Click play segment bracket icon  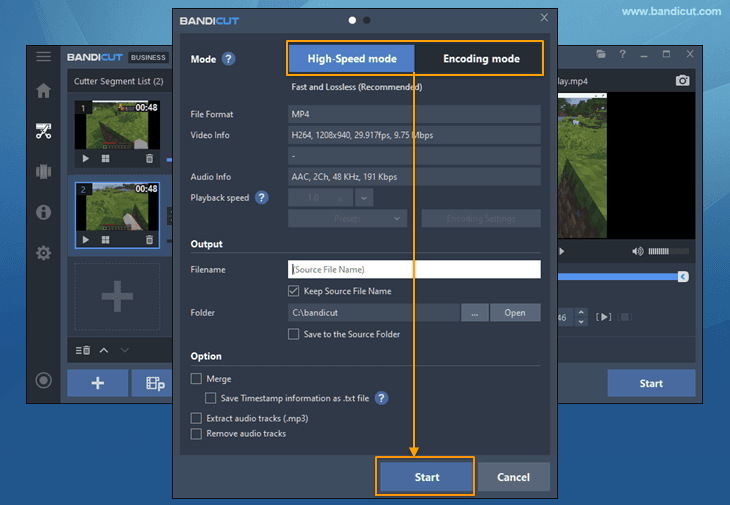603,317
